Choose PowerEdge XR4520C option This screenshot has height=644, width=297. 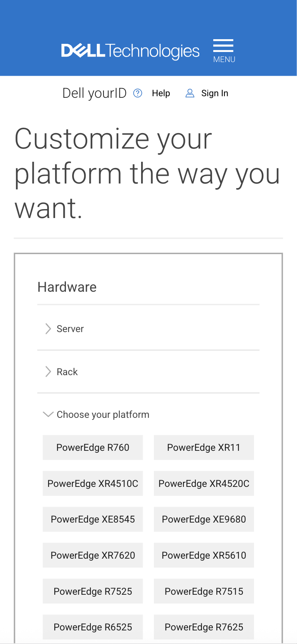[204, 483]
